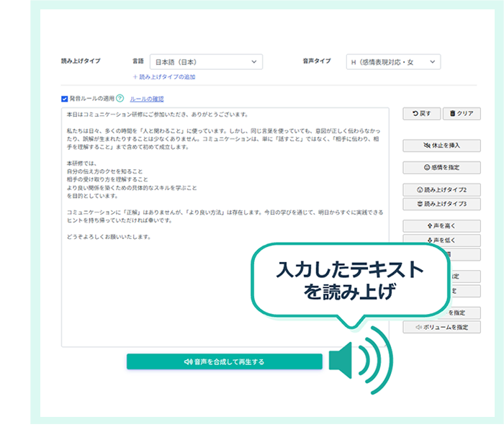Viewport: 504px width, 427px height.
Task: Apply 読み上げタイプ3 voice type
Action: (x=441, y=204)
